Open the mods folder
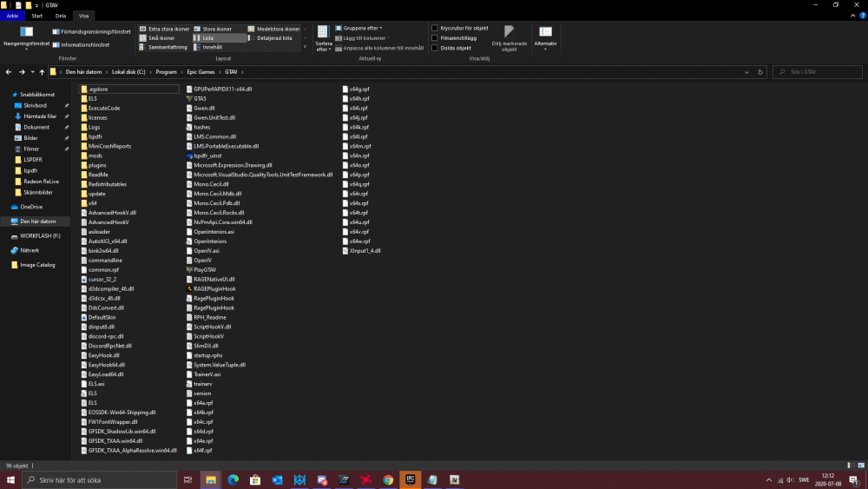 (x=95, y=155)
